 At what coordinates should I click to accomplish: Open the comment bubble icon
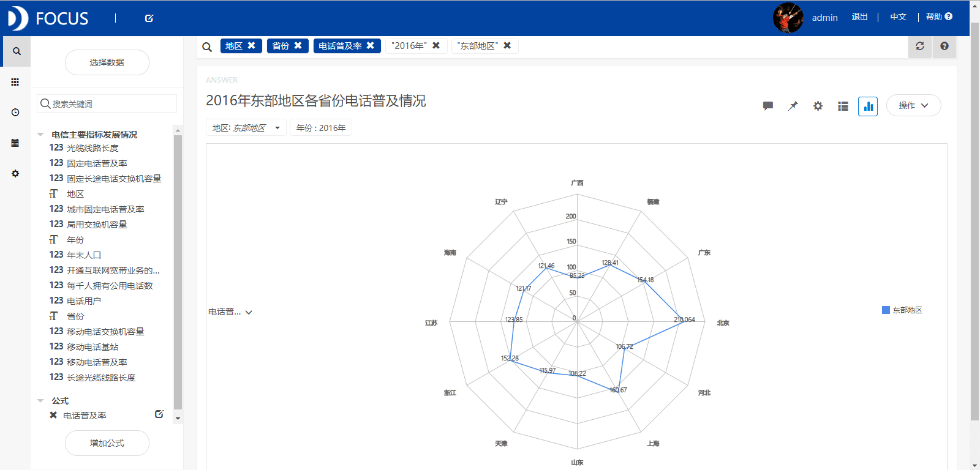(768, 106)
